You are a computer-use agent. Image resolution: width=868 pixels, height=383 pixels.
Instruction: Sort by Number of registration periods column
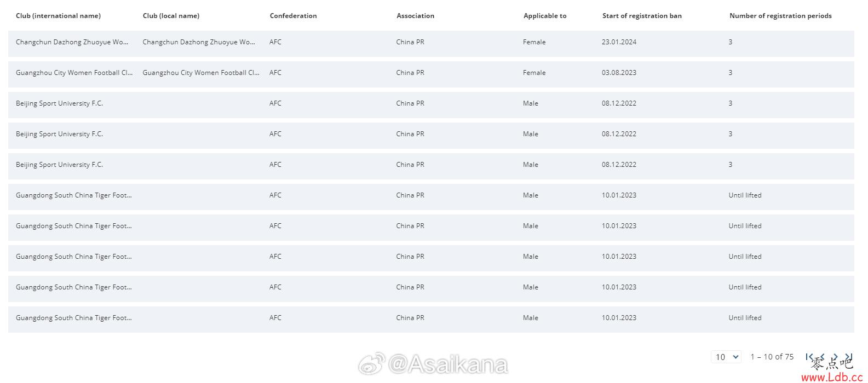780,16
